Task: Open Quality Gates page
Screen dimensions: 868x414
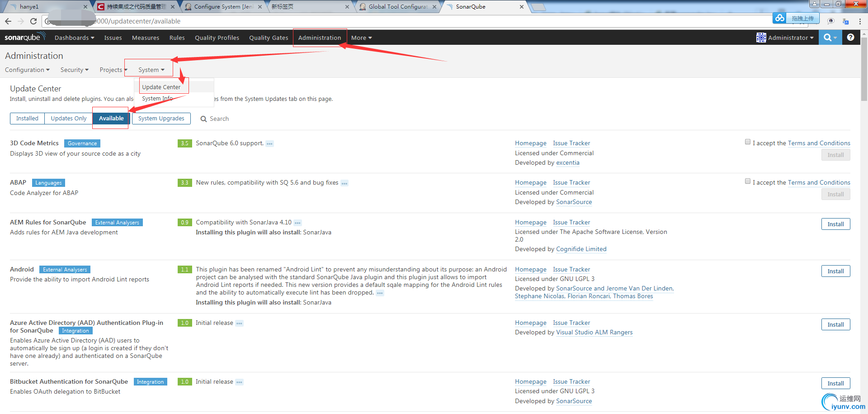Action: click(x=269, y=38)
